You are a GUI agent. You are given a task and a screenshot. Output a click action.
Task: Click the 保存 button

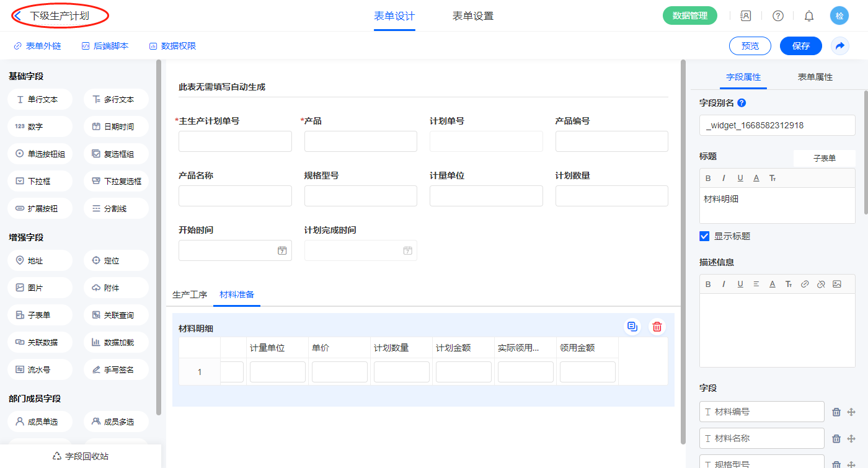coord(800,46)
